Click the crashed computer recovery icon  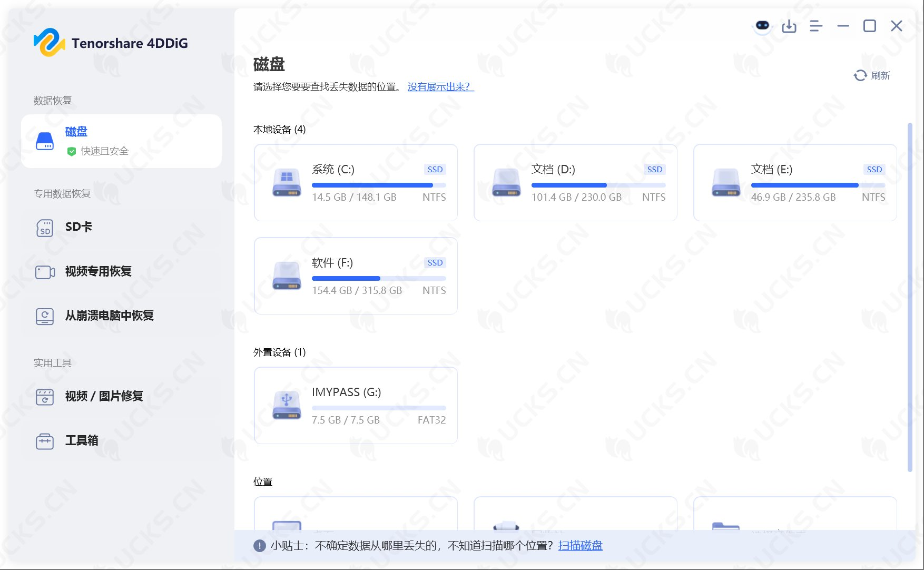click(45, 316)
